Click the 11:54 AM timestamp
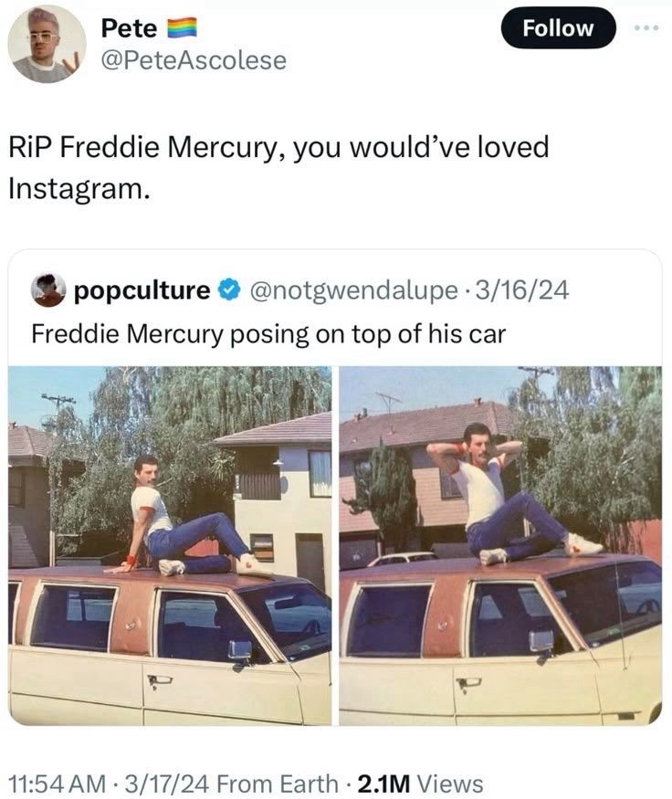 pyautogui.click(x=58, y=783)
